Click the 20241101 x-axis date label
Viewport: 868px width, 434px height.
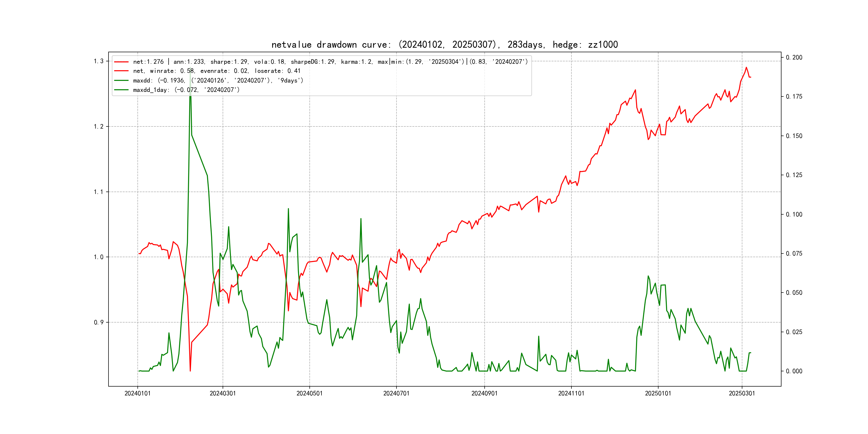click(x=571, y=394)
